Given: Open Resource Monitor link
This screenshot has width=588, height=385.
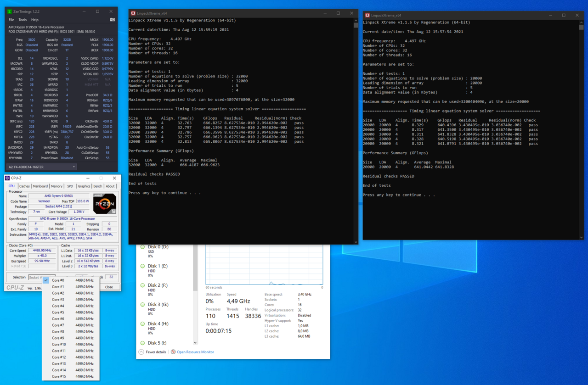Looking at the screenshot, I should click(x=195, y=352).
